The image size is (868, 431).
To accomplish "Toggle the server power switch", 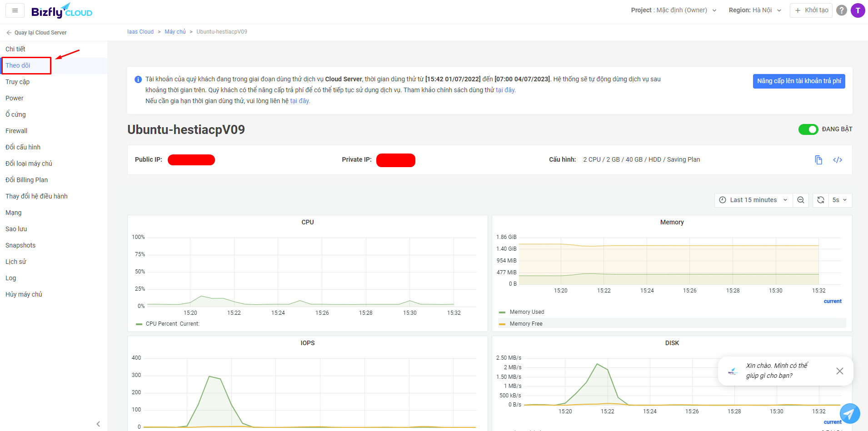I will pos(808,129).
